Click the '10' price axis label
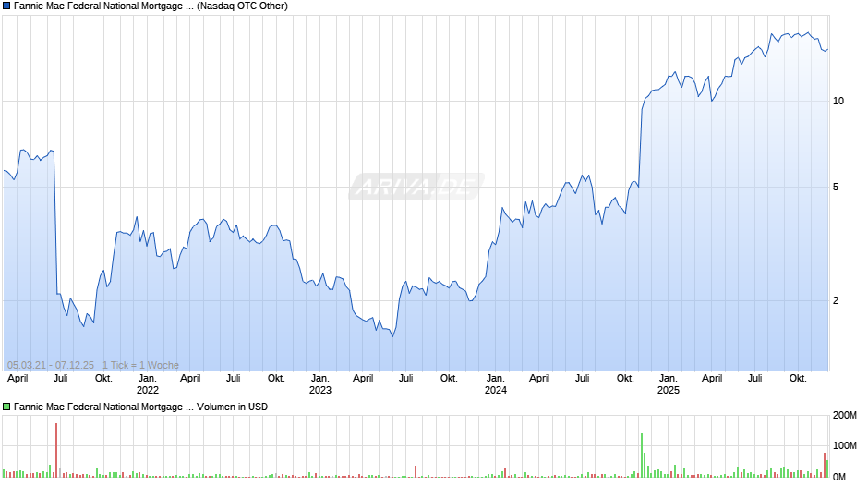Viewport: 868px width, 486px height. coord(838,101)
